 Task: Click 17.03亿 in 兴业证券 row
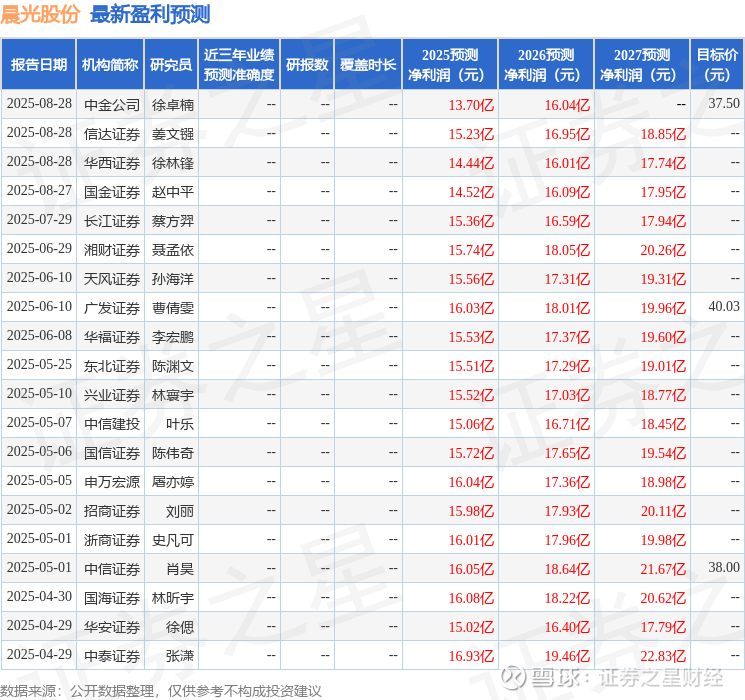[x=567, y=395]
